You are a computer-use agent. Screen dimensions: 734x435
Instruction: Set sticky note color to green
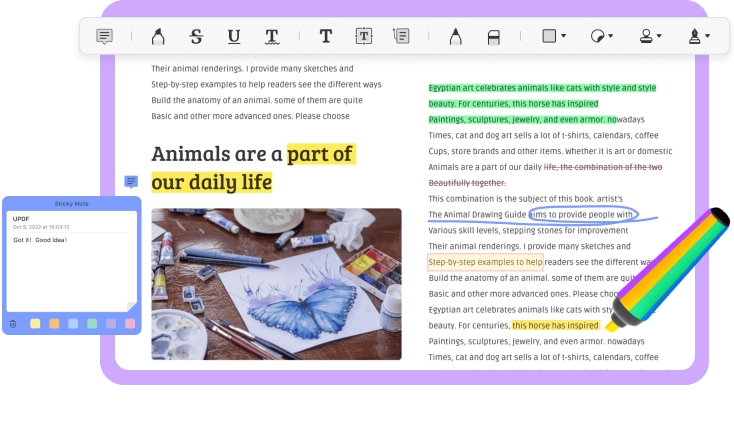pos(92,323)
